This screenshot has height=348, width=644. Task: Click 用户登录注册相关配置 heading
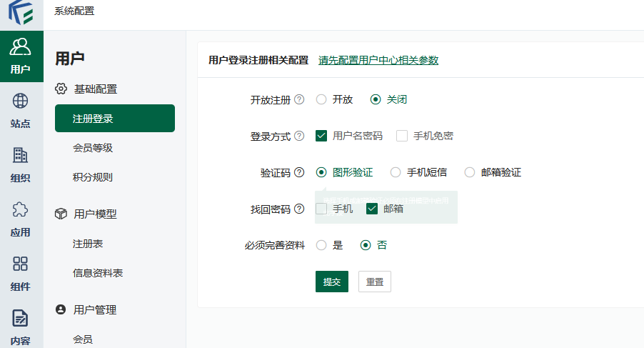[x=258, y=60]
